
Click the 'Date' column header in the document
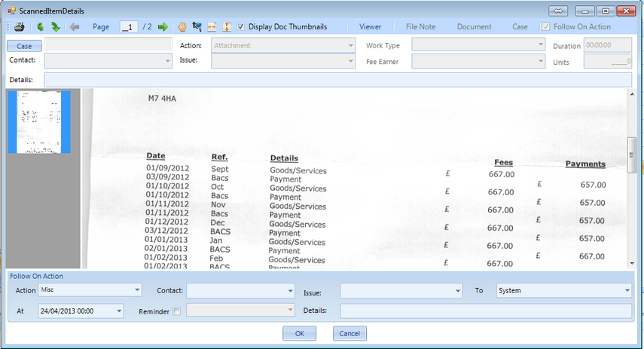tap(156, 156)
